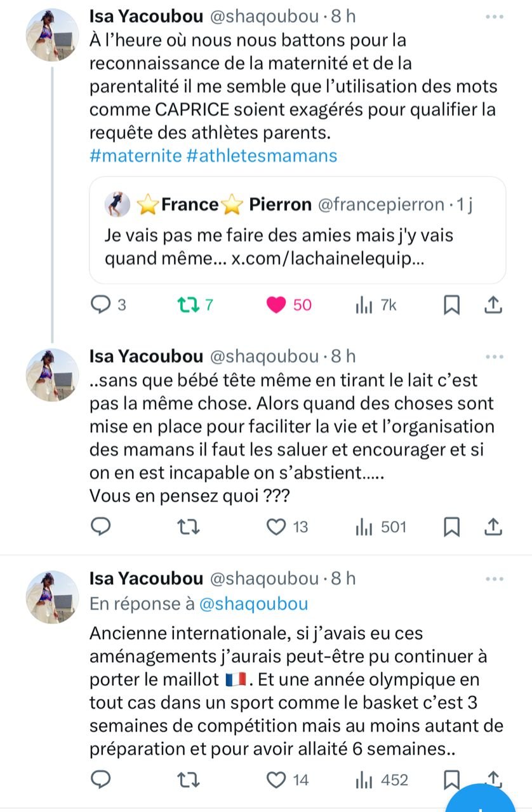Open more options on the first tweet

(493, 16)
